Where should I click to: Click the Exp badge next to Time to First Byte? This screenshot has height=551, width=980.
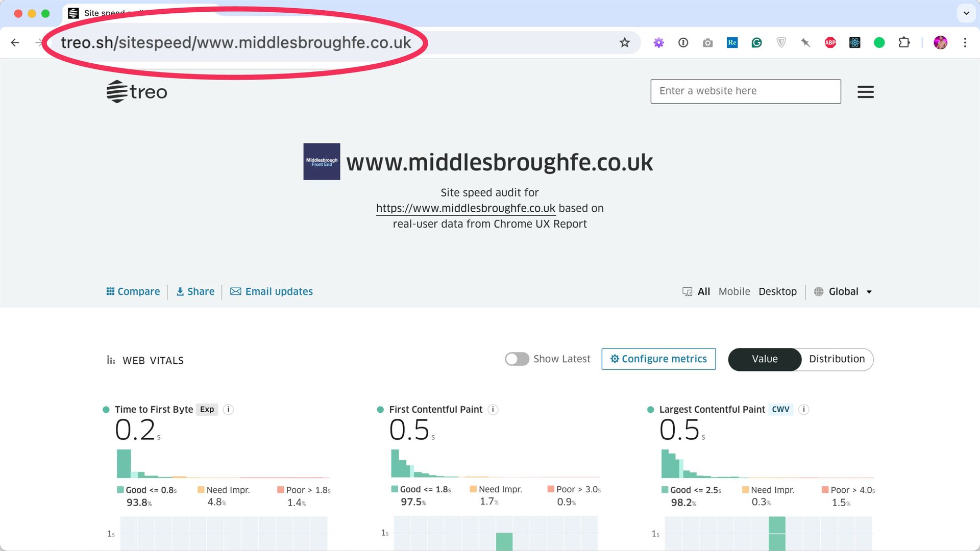(x=207, y=410)
